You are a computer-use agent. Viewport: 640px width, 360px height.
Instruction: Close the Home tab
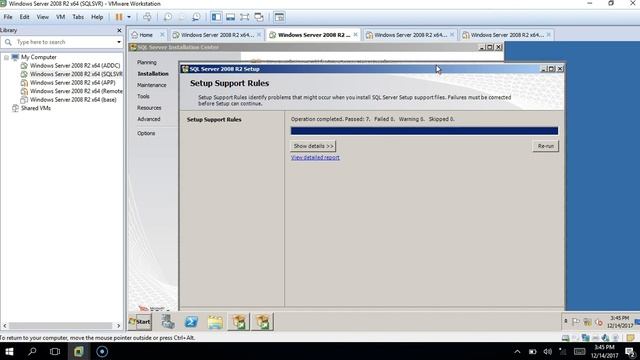pyautogui.click(x=162, y=35)
